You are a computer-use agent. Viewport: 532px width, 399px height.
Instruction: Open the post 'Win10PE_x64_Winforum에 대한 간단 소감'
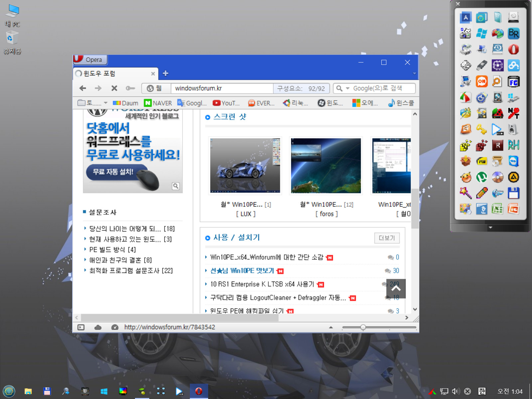pos(267,257)
